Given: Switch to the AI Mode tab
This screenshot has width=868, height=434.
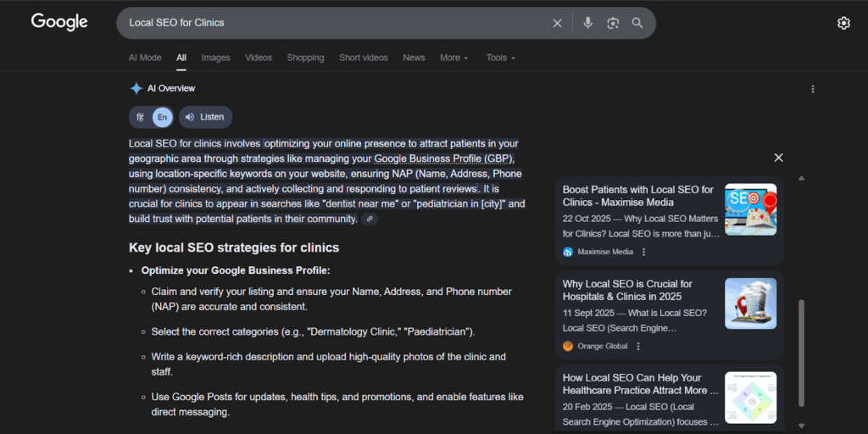Looking at the screenshot, I should tap(145, 58).
